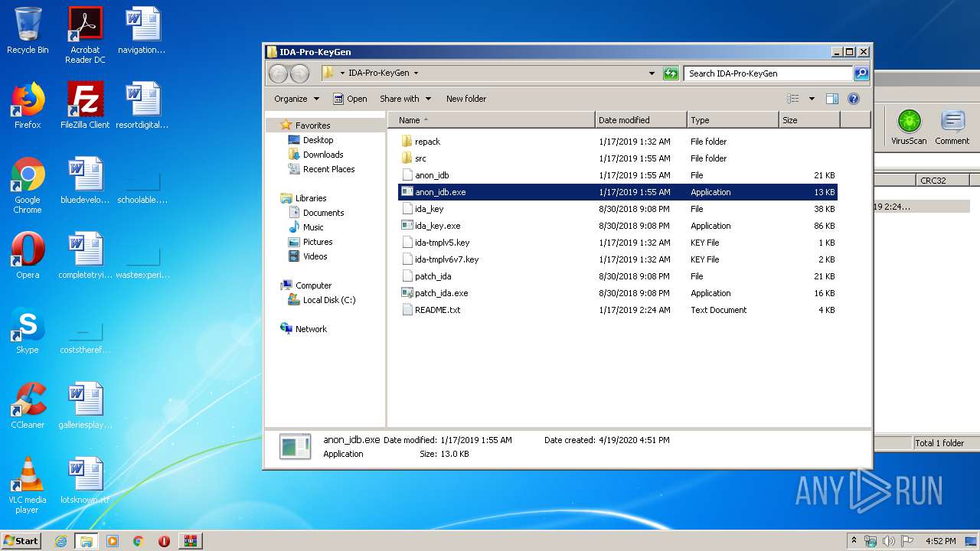This screenshot has height=551, width=980.
Task: Open Internet Explorer from the taskbar
Action: click(61, 541)
